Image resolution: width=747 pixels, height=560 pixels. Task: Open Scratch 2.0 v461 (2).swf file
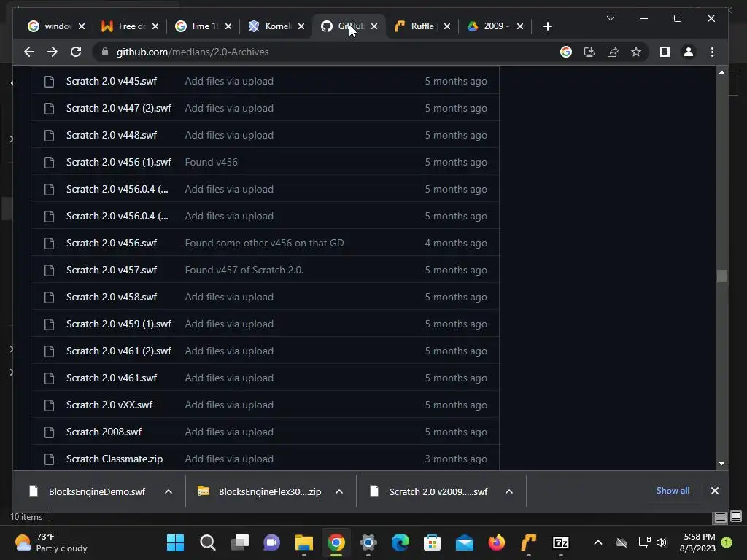coord(119,351)
